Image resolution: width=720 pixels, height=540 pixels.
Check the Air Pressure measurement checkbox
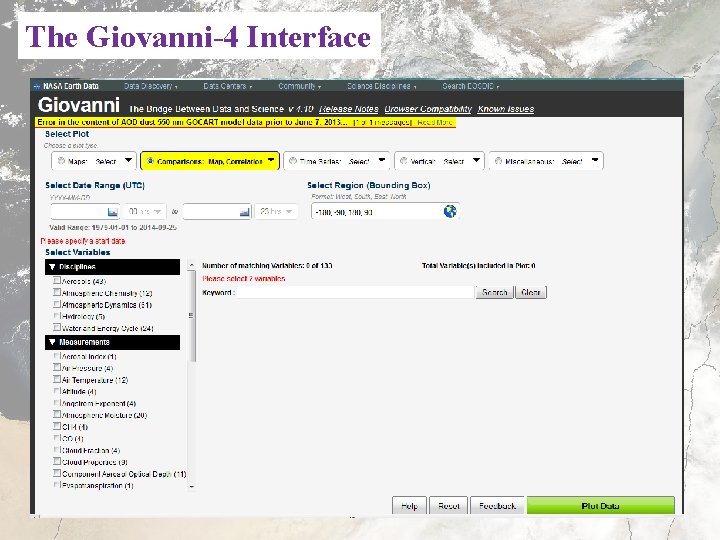tap(57, 367)
